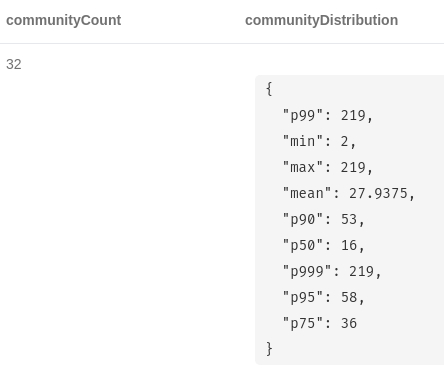Screen dimensions: 444x385
Task: Click the closing curly brace of JSON
Action: point(269,349)
